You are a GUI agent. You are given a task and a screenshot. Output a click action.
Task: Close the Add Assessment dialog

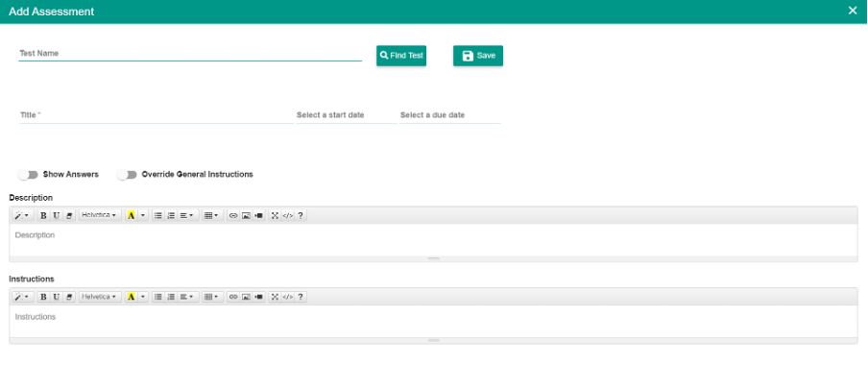[853, 12]
